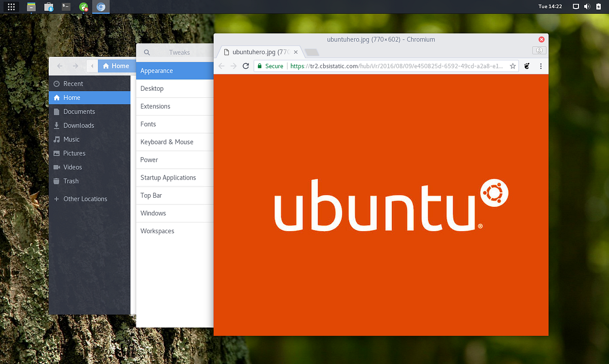Open the Chromium three-dot menu

540,66
